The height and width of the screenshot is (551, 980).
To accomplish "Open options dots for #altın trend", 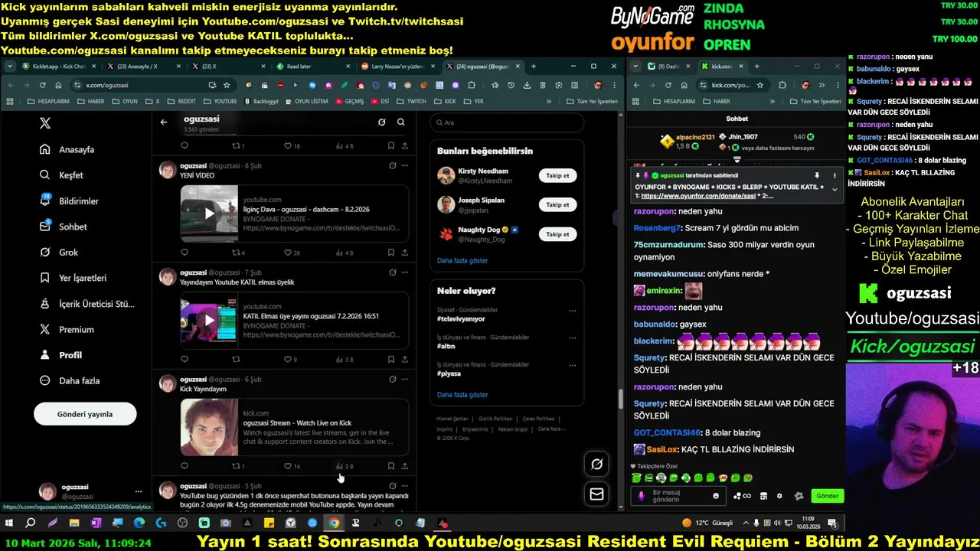I will coord(572,339).
